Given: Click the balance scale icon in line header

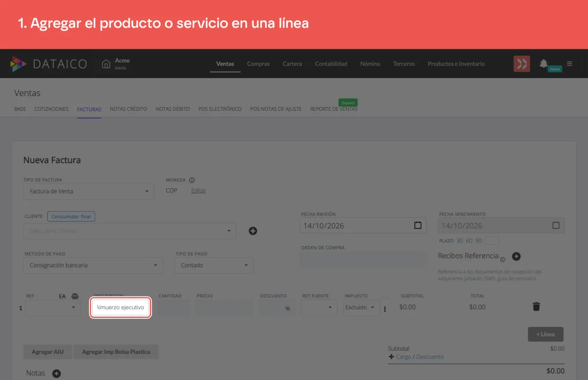Looking at the screenshot, I should pyautogui.click(x=75, y=296).
